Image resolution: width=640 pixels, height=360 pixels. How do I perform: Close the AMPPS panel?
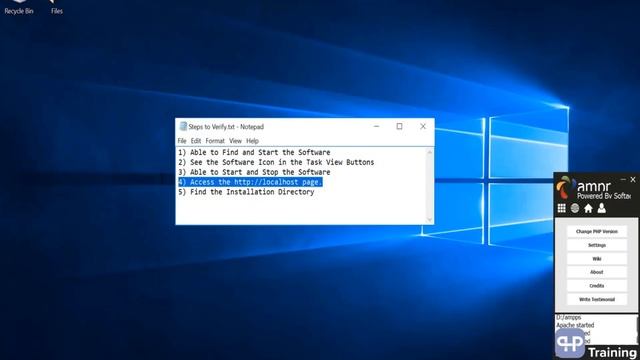[633, 179]
